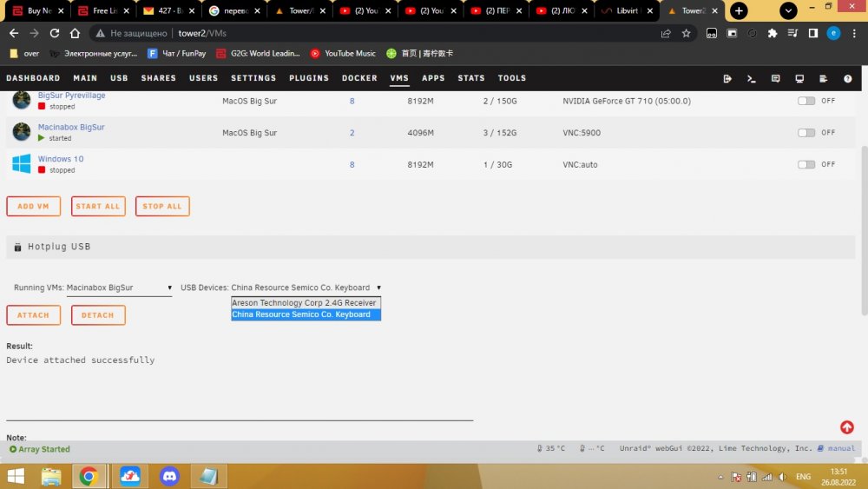Go to the DASHBOARD menu
868x489 pixels.
tap(33, 78)
